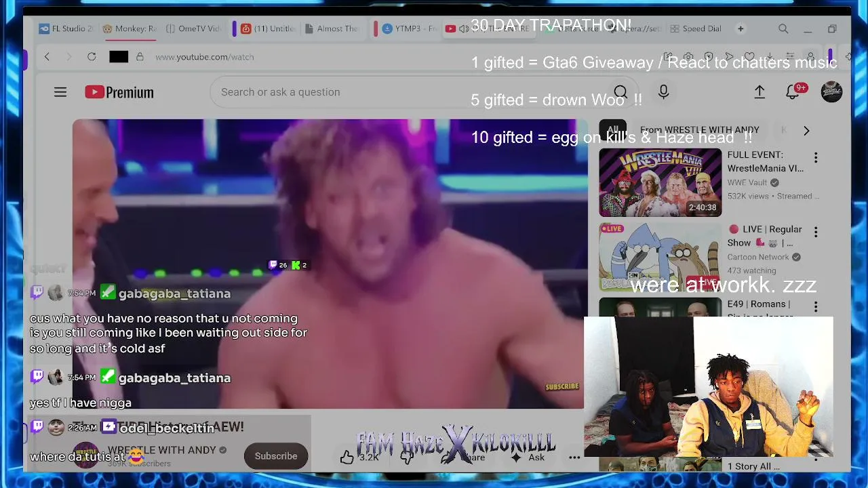Screen dimensions: 868x488
Task: Dislike the video with thumbs down
Action: tap(407, 457)
